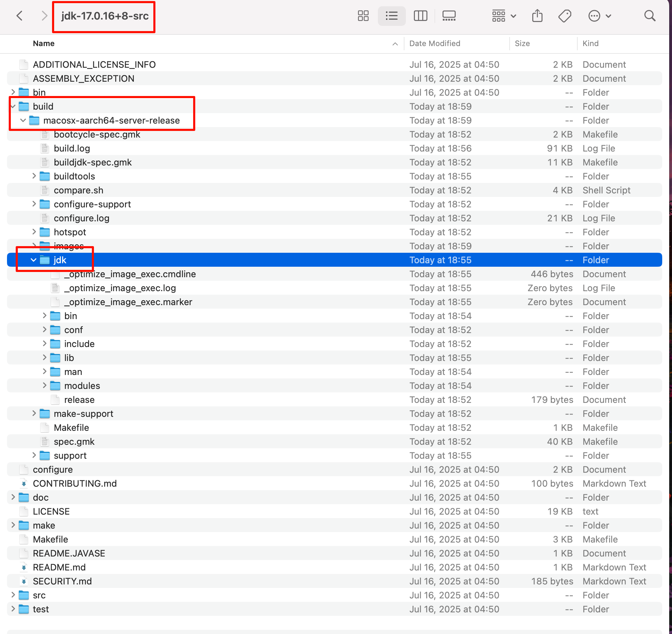The width and height of the screenshot is (672, 634).
Task: Sort by Date Modified column
Action: click(x=435, y=44)
